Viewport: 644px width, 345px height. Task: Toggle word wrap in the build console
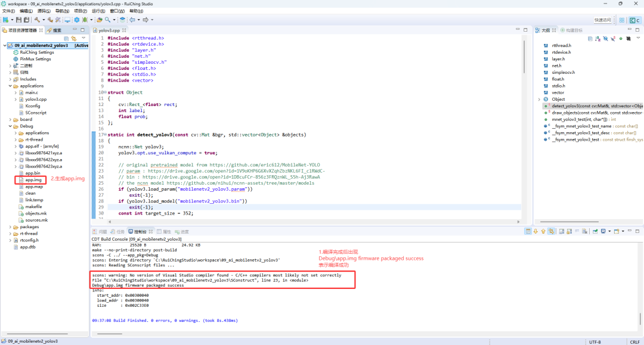[x=577, y=231]
